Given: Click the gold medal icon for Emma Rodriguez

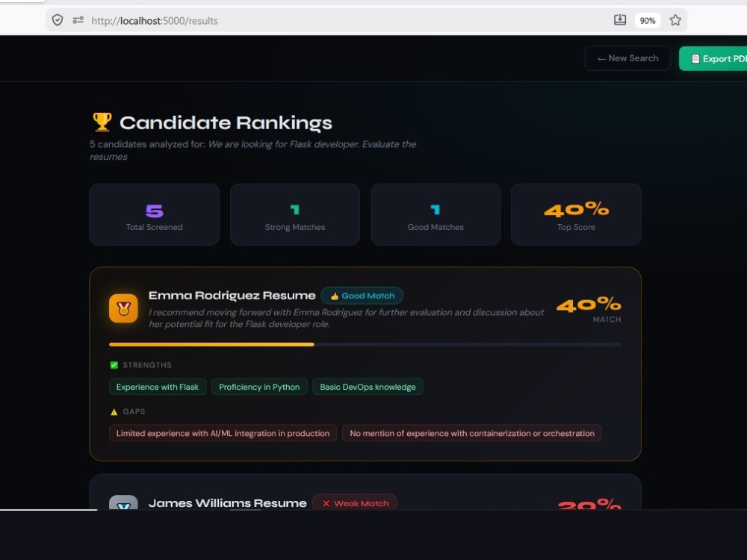Looking at the screenshot, I should point(123,308).
